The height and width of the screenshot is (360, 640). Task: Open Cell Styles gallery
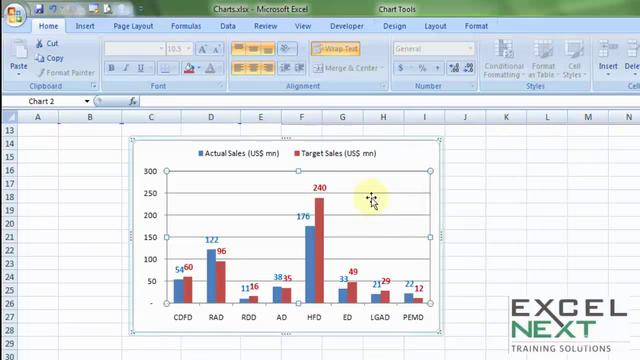point(574,59)
